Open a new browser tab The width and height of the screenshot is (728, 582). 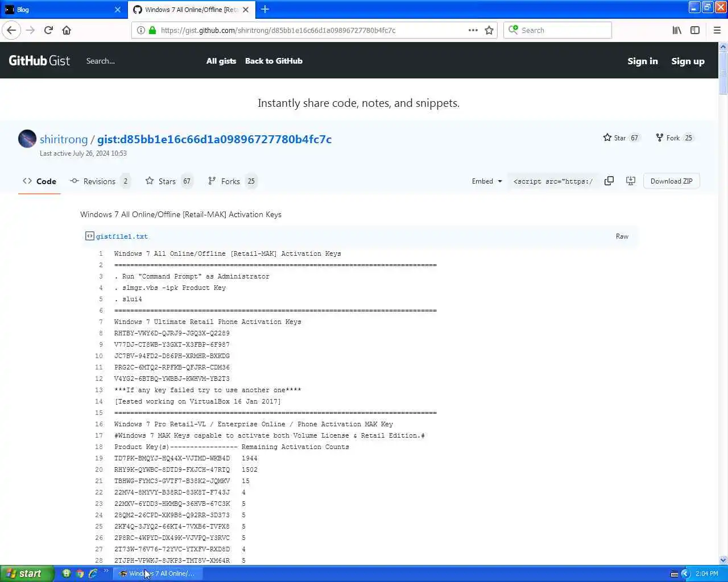click(265, 9)
